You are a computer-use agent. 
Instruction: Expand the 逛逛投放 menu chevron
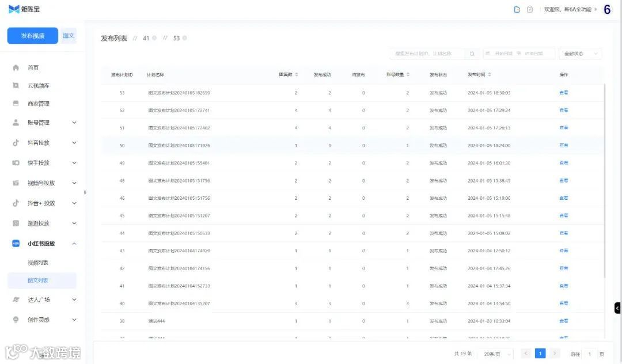click(x=74, y=223)
